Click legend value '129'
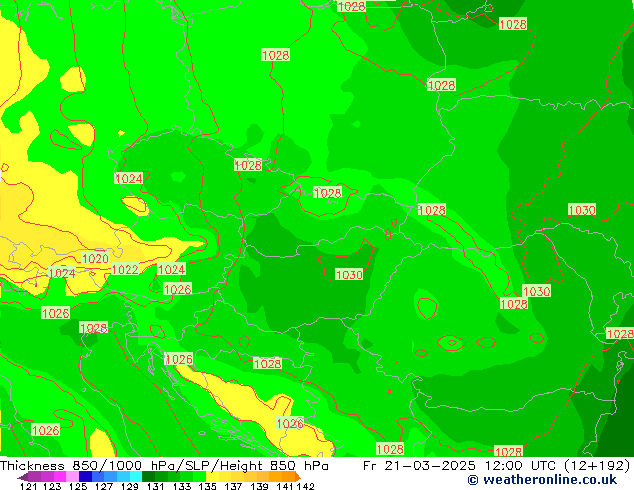This screenshot has width=634, height=490. click(130, 486)
